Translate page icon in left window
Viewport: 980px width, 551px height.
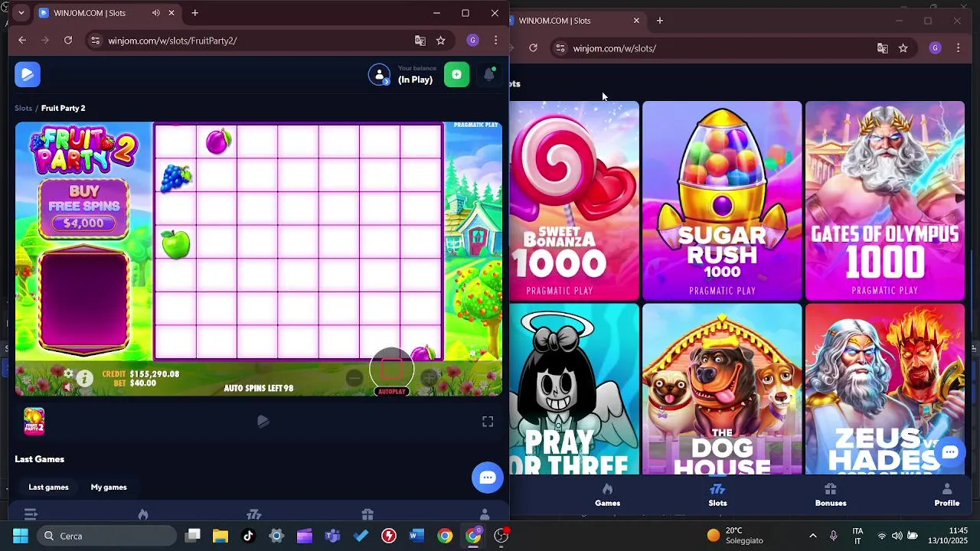[420, 41]
